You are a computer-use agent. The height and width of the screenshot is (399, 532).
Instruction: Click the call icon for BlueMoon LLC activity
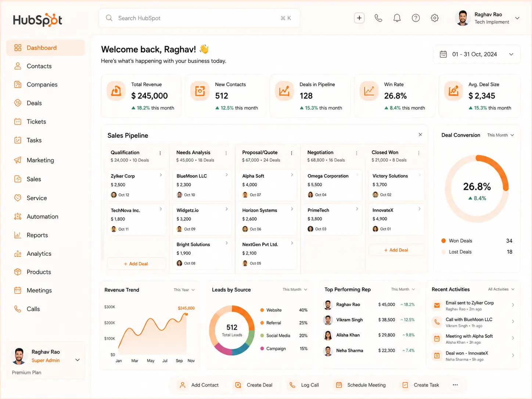[x=437, y=322]
